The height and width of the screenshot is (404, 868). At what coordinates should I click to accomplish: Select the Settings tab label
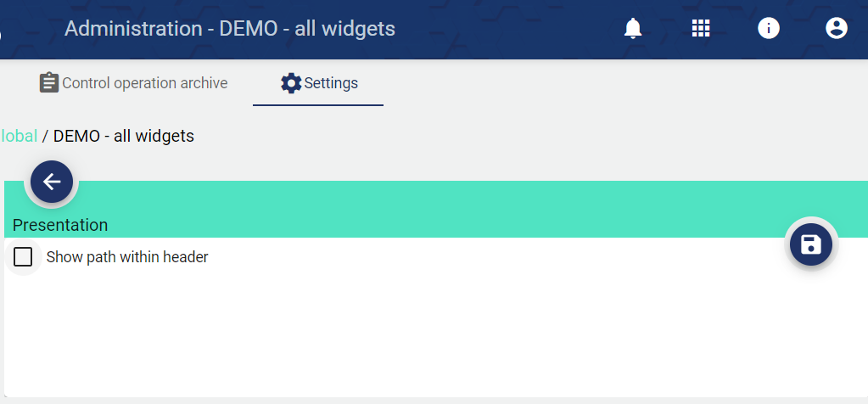click(331, 83)
